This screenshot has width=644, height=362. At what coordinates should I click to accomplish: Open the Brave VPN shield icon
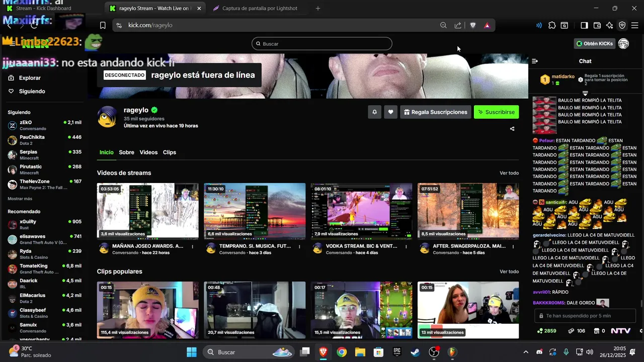pyautogui.click(x=622, y=25)
